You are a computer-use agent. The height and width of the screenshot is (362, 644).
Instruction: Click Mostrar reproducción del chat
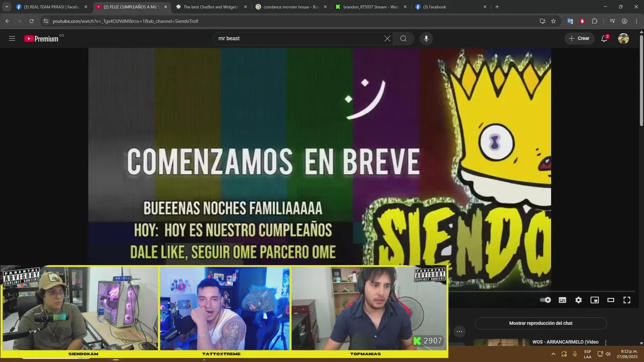pyautogui.click(x=541, y=323)
